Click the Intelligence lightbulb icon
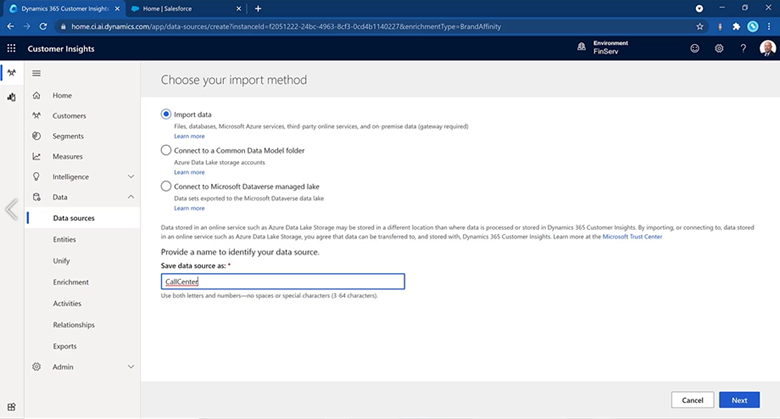The image size is (780, 419). tap(36, 177)
